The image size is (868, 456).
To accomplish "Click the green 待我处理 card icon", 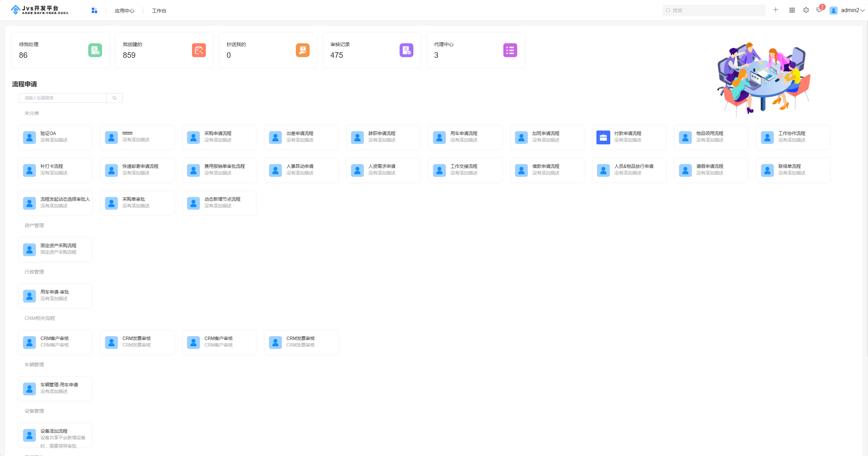I will tap(95, 50).
